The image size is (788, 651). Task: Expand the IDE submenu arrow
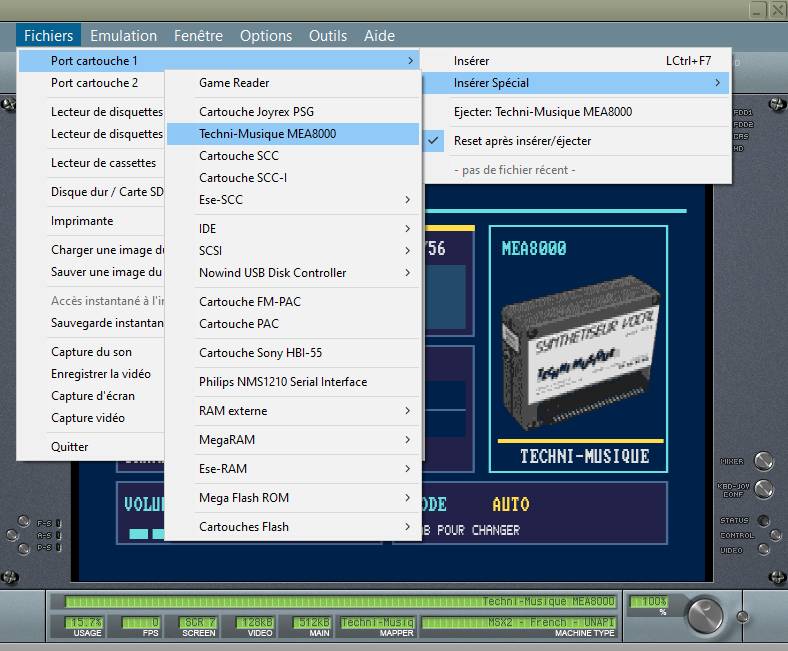tap(408, 229)
